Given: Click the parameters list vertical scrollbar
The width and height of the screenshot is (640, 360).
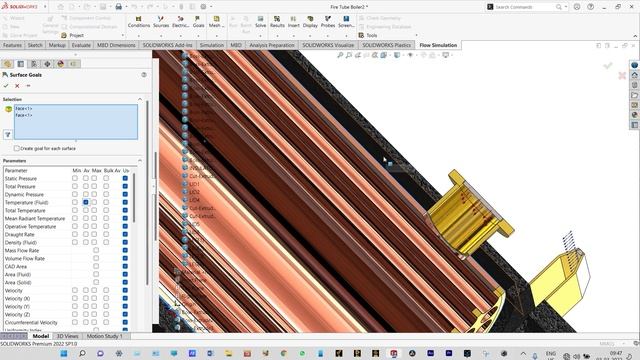Looking at the screenshot, I should (133, 198).
